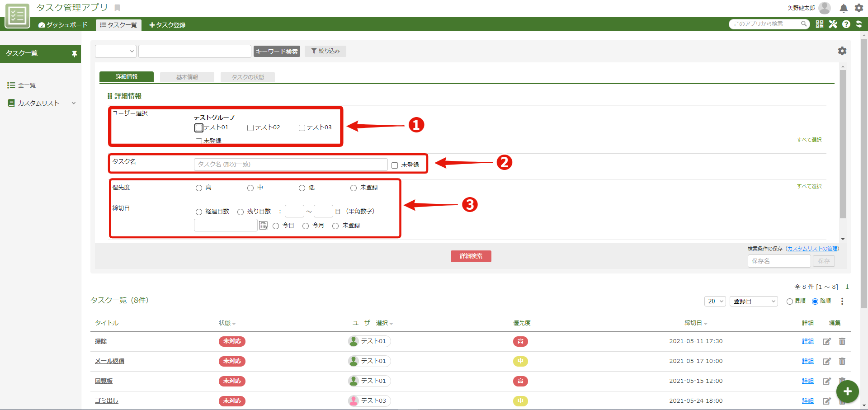Click inside the 保存名 input field
This screenshot has width=868, height=410.
(779, 261)
